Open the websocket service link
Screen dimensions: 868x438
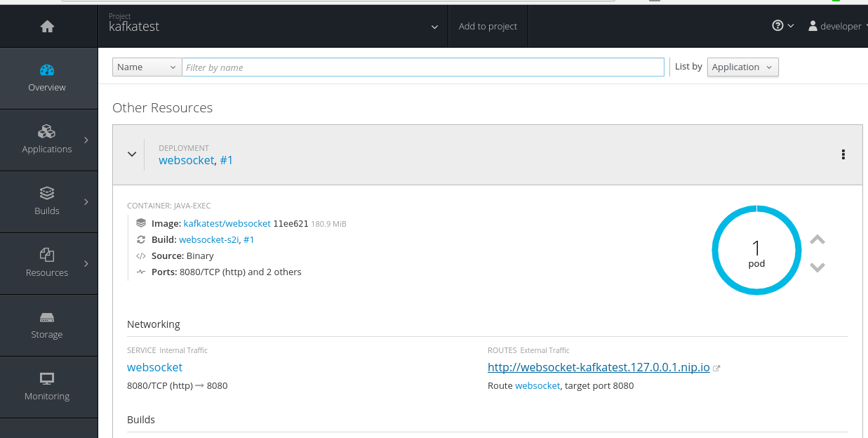154,367
